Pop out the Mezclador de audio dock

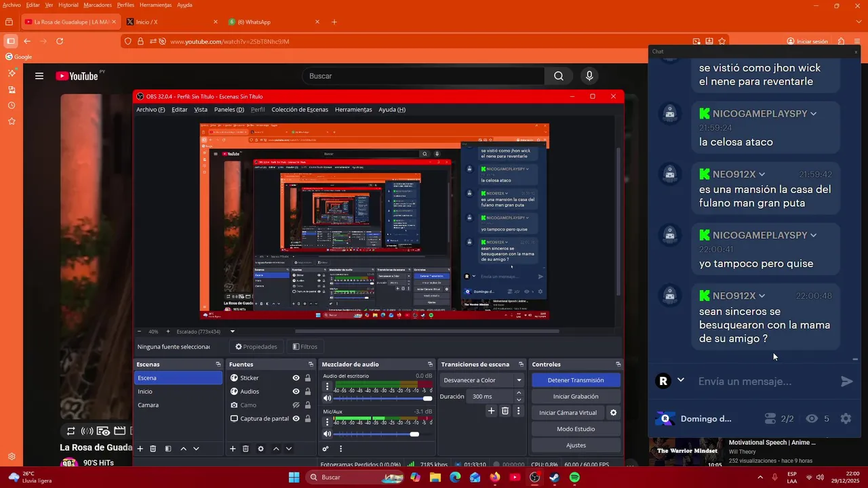(x=430, y=365)
